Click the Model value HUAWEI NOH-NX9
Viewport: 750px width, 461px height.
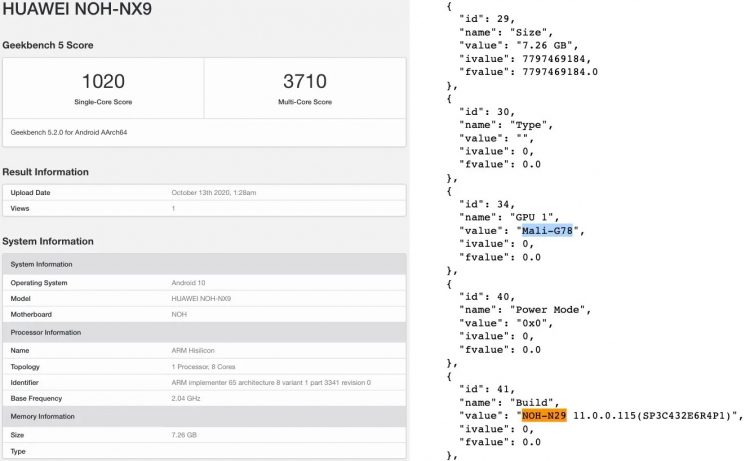click(x=203, y=299)
